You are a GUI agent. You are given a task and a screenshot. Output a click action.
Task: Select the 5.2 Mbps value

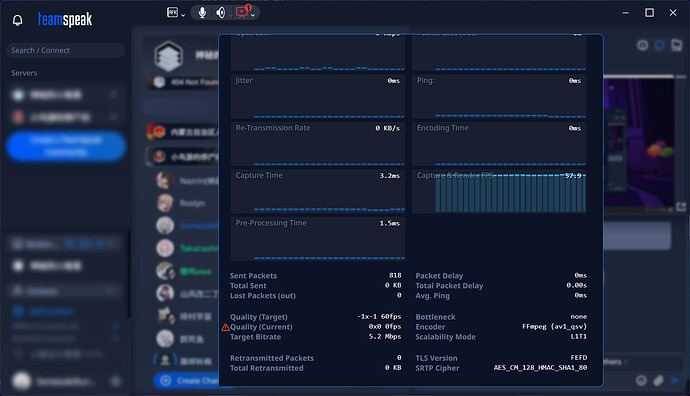coord(385,337)
